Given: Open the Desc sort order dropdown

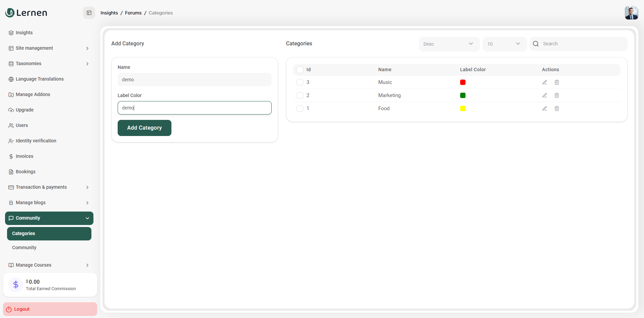Looking at the screenshot, I should (449, 44).
